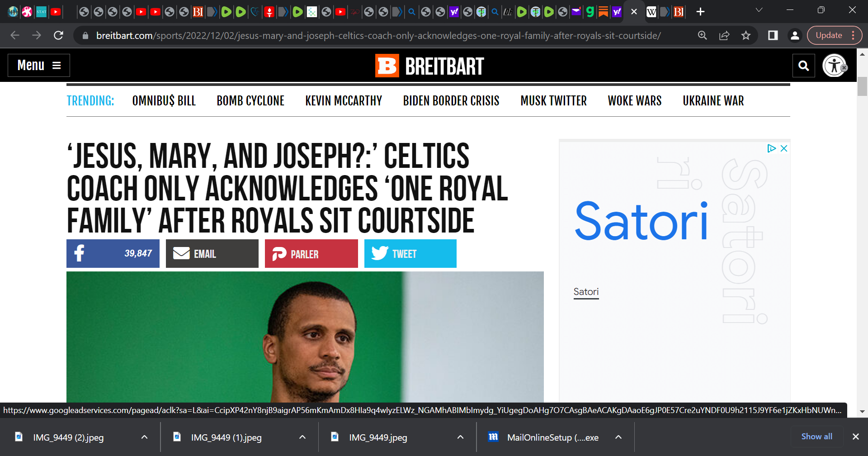This screenshot has width=868, height=456.
Task: Click the scrollbar down arrow
Action: (x=862, y=412)
